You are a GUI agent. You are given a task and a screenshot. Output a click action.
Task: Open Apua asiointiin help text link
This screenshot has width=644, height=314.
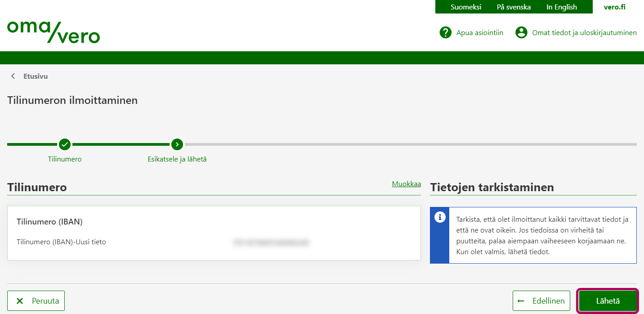479,32
